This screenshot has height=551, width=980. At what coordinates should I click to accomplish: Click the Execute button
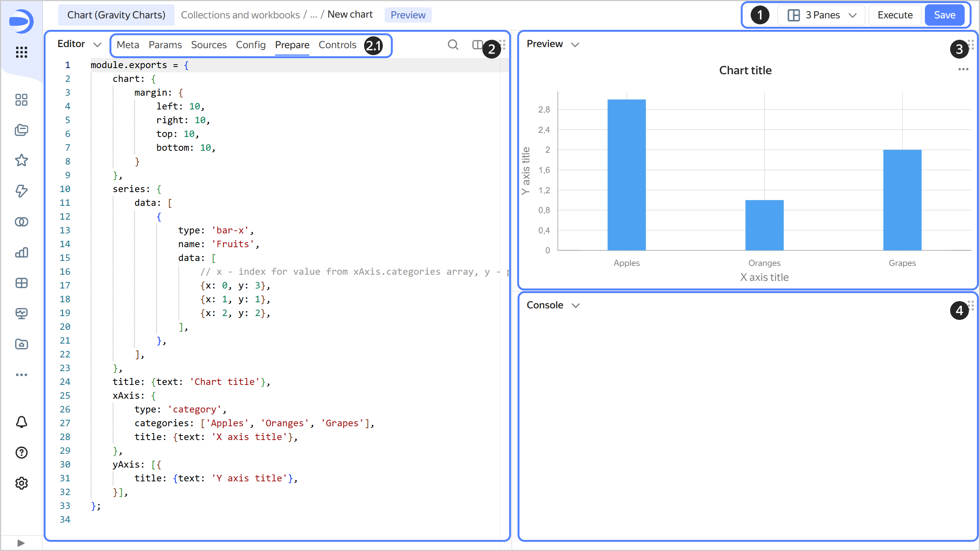895,15
